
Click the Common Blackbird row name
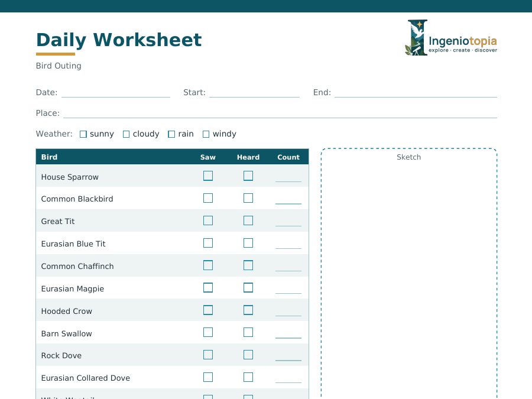coord(77,199)
